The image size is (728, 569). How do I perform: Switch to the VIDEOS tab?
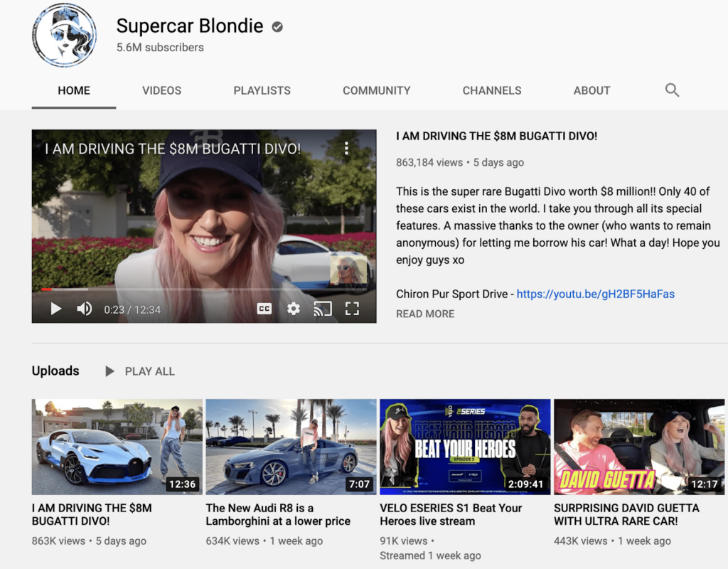[161, 90]
